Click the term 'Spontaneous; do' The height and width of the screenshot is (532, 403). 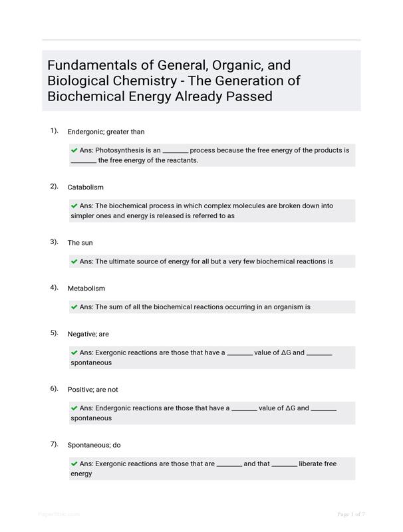point(94,445)
